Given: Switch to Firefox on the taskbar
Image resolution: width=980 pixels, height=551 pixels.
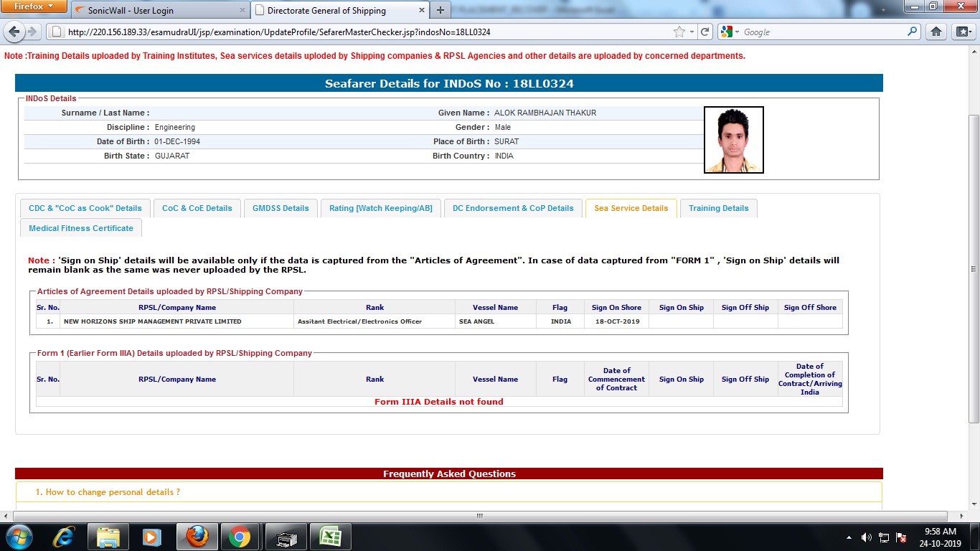Looking at the screenshot, I should pyautogui.click(x=196, y=537).
